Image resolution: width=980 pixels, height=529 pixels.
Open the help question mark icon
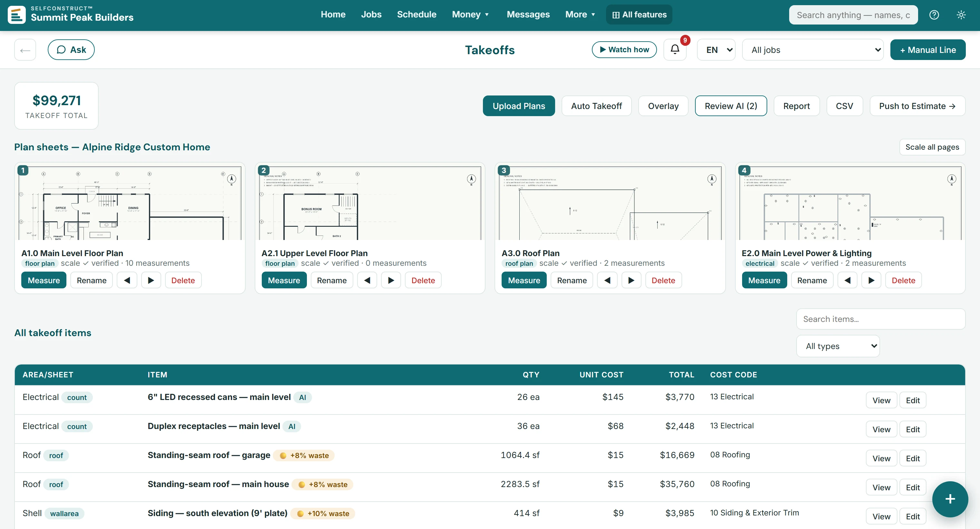[934, 15]
